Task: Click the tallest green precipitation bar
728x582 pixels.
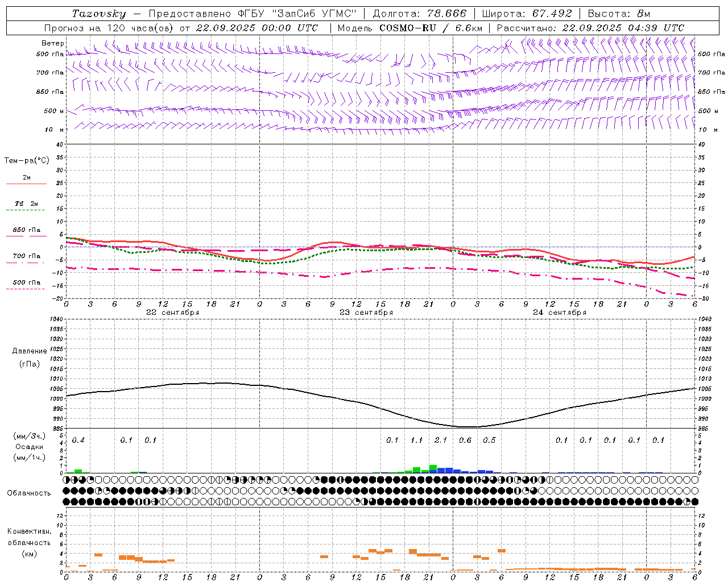Action: 433,469
